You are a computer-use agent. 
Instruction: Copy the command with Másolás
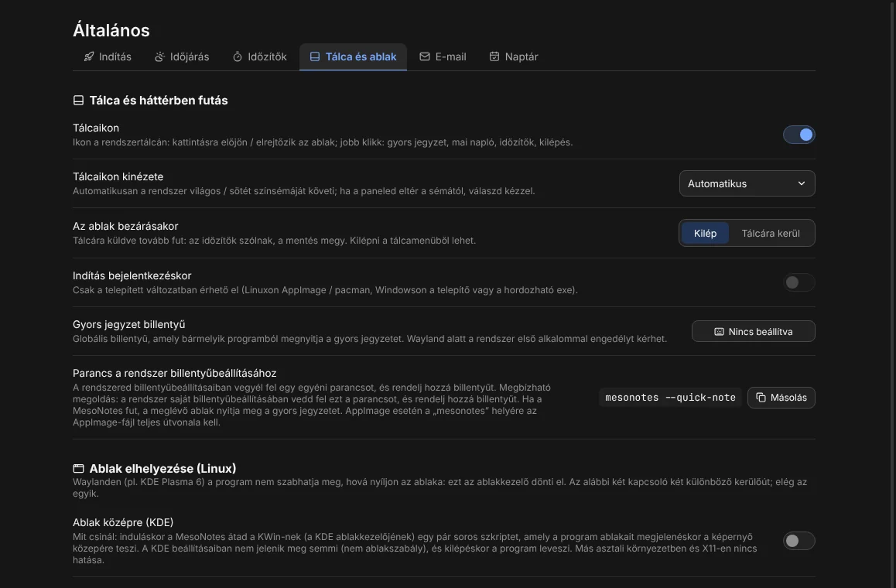(x=781, y=397)
